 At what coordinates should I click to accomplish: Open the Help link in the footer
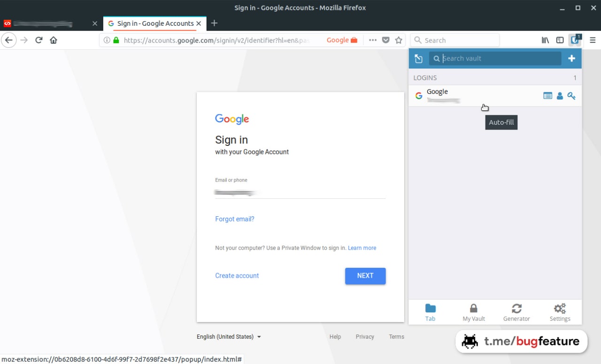(x=335, y=337)
